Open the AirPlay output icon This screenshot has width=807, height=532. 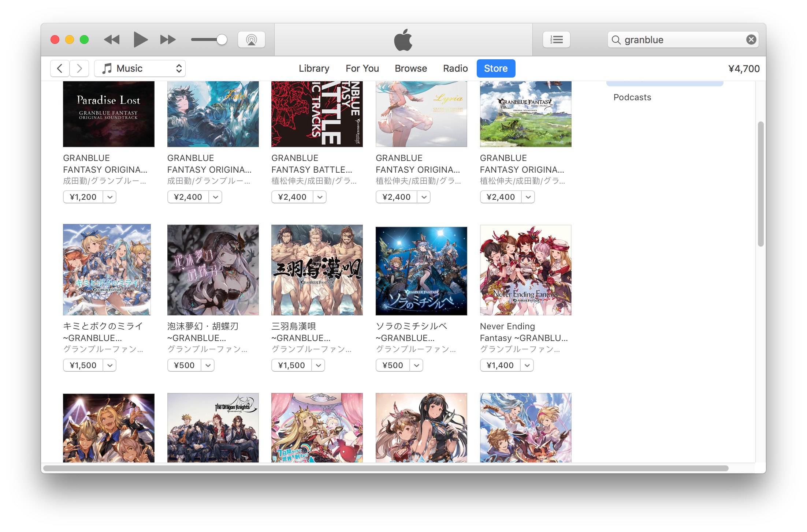pyautogui.click(x=251, y=40)
